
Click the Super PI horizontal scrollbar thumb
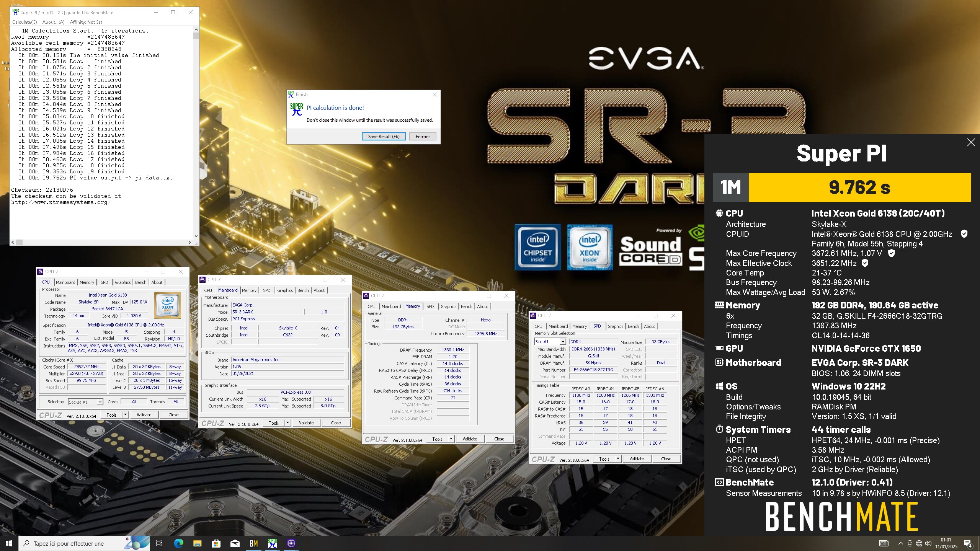[x=19, y=242]
